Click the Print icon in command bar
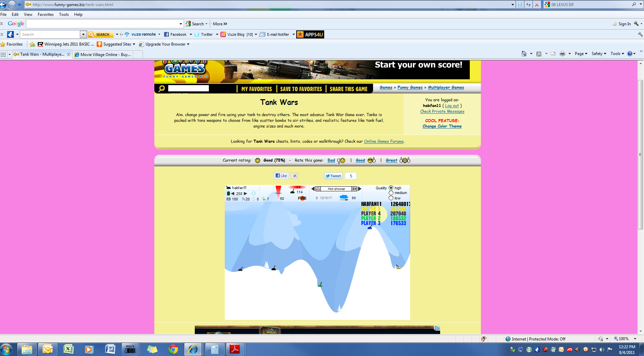Viewport: 644px width, 356px height. pos(562,54)
